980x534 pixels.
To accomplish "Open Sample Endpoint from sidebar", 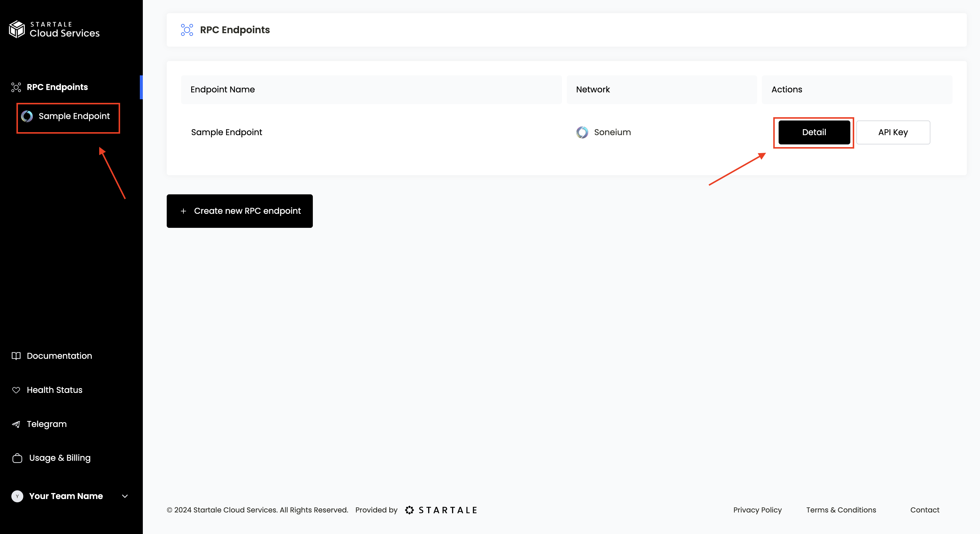I will (x=74, y=116).
